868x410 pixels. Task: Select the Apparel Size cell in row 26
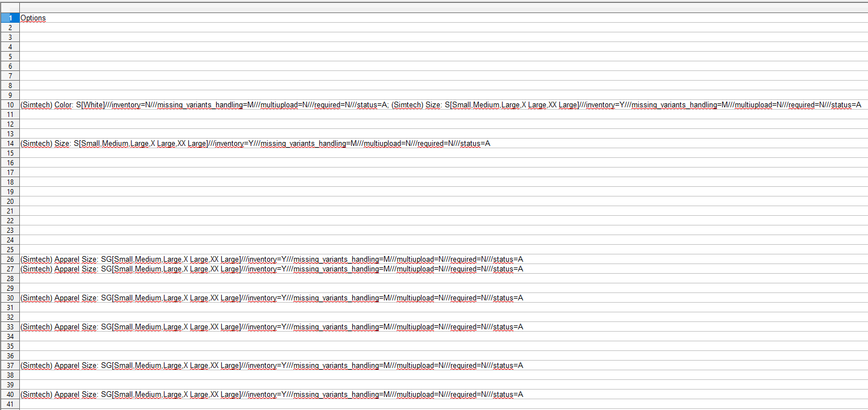[271, 259]
